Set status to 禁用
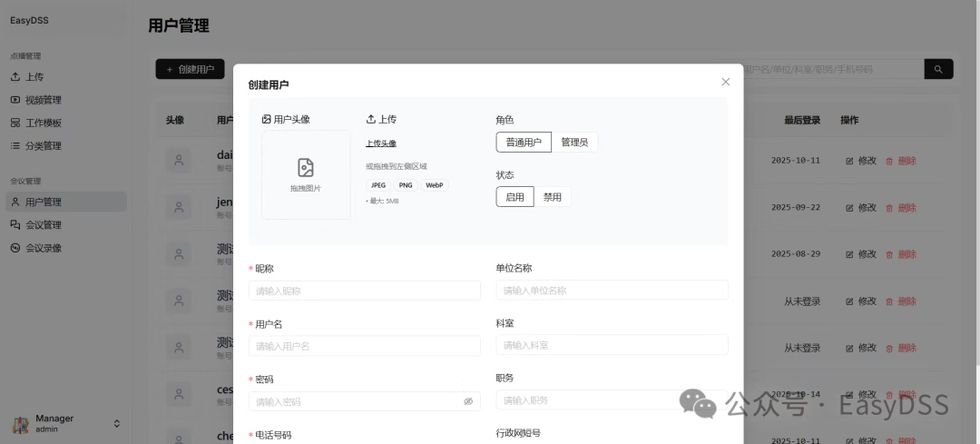This screenshot has width=980, height=444. [x=552, y=197]
